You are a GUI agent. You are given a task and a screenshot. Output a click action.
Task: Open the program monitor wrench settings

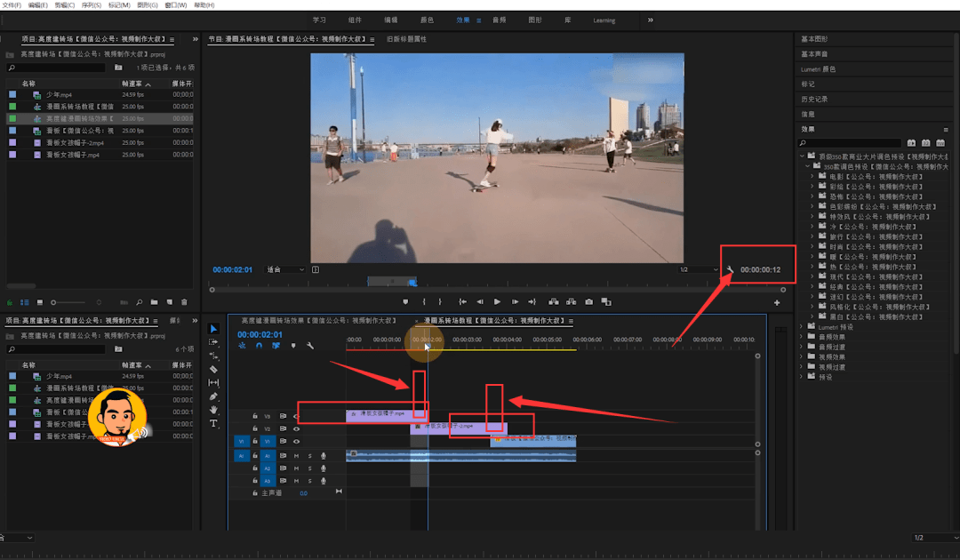point(730,269)
